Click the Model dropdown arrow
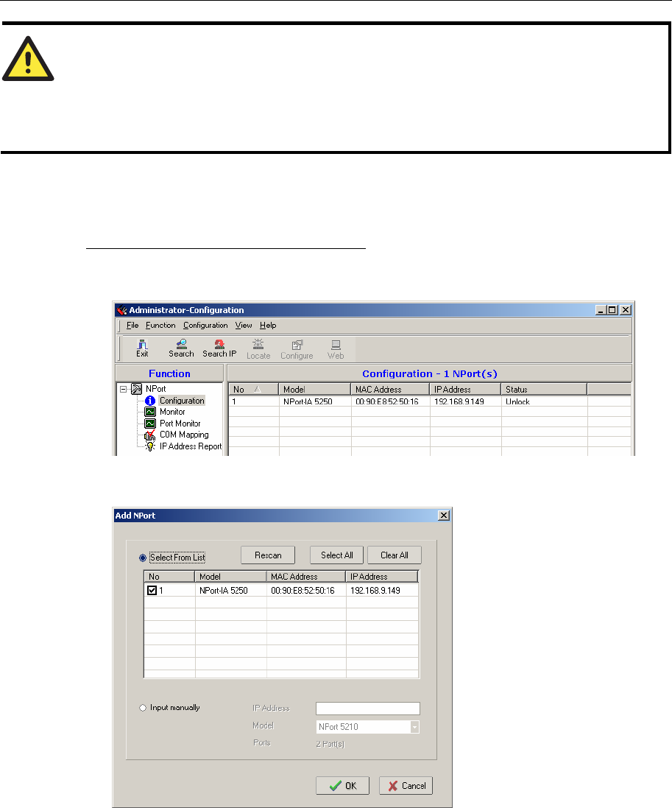The image size is (672, 808). coord(414,727)
